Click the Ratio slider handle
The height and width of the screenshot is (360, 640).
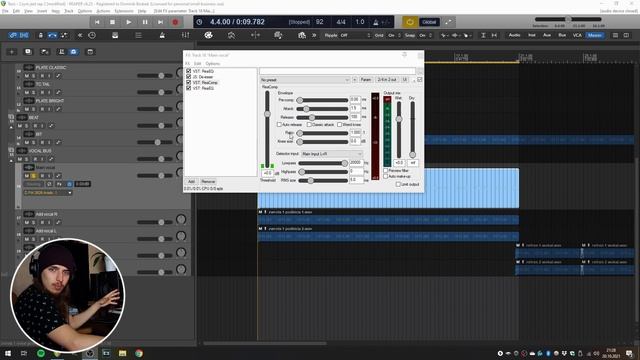coord(300,133)
